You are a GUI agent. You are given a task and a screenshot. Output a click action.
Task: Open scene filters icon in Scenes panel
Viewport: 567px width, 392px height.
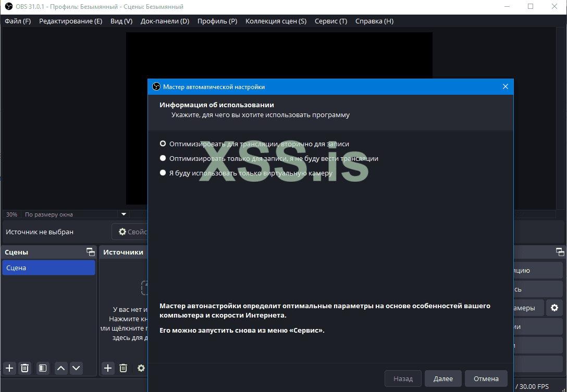pos(43,368)
